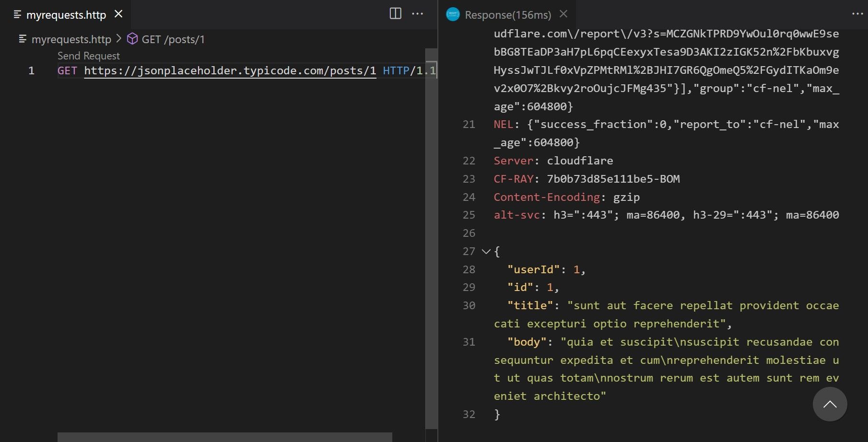868x442 pixels.
Task: Collapse the JSON object at line 27
Action: (486, 251)
